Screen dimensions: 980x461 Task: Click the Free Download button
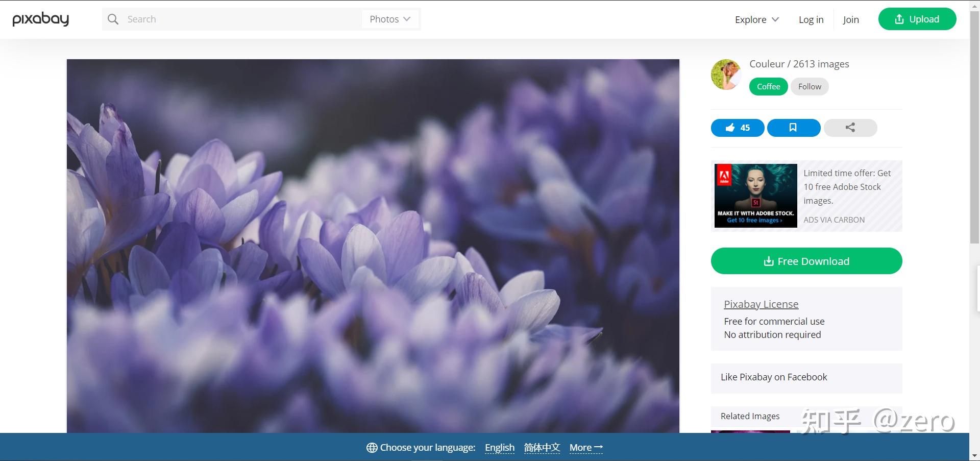(806, 261)
